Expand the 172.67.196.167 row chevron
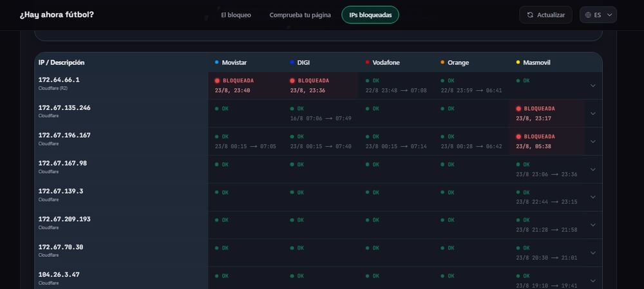644x289 pixels. [x=592, y=142]
